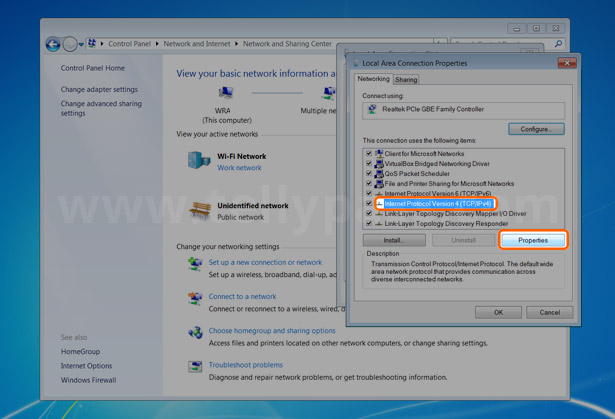The height and width of the screenshot is (419, 615).
Task: Open the recent pages dropdown arrow
Action: coord(81,45)
